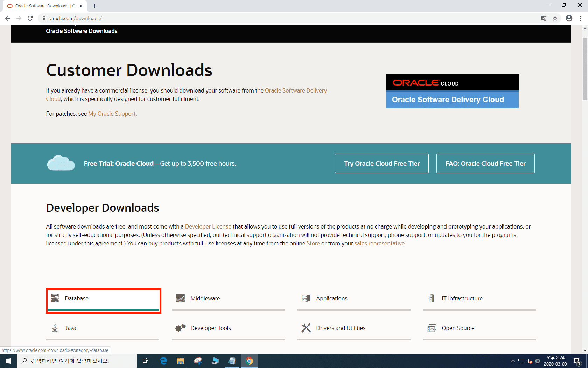Open a new tab with the plus button

pos(94,6)
